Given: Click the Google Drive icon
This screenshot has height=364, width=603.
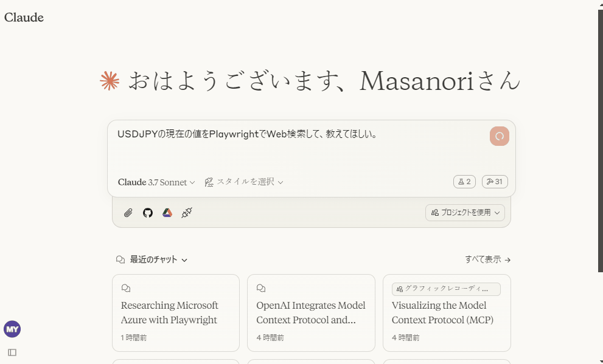Looking at the screenshot, I should (x=167, y=213).
